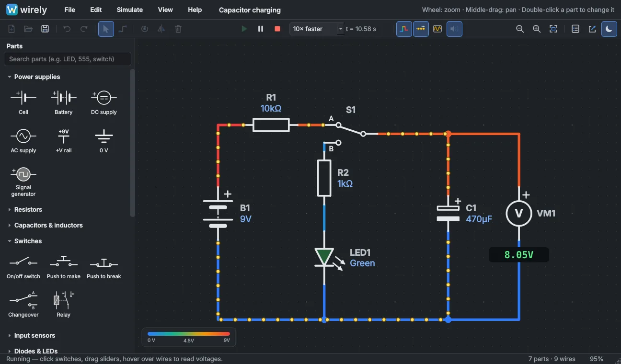The image size is (621, 364).
Task: Open the Simulate menu
Action: point(130,10)
